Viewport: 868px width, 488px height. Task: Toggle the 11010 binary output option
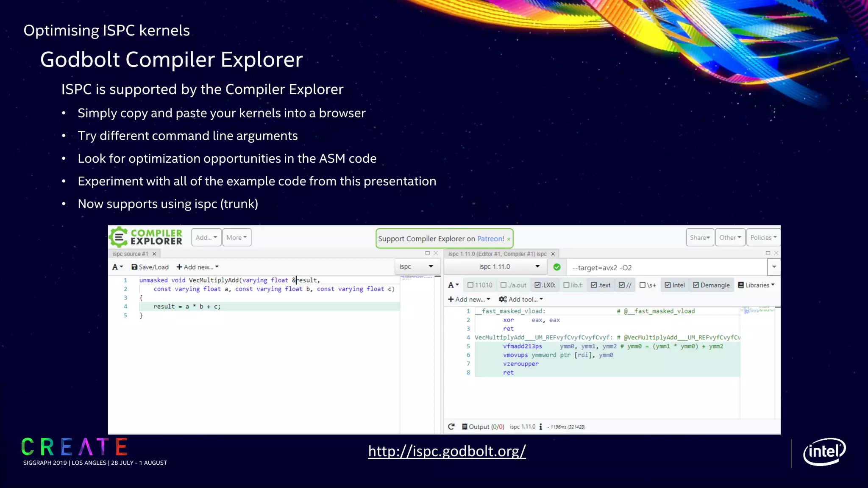[480, 285]
